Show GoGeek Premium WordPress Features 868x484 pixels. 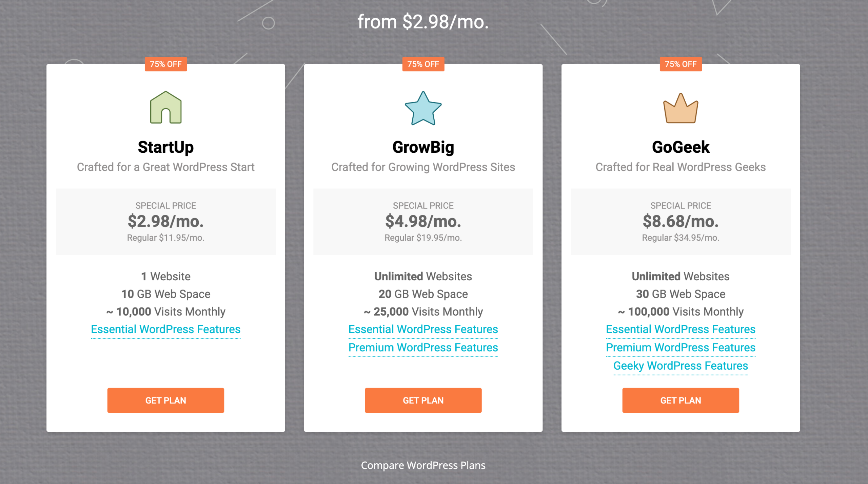pyautogui.click(x=680, y=348)
